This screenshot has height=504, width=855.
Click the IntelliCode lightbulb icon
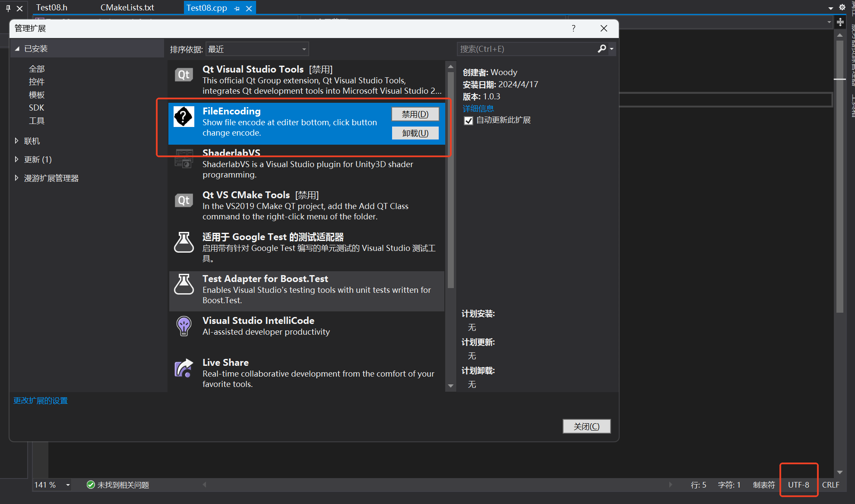[184, 326]
